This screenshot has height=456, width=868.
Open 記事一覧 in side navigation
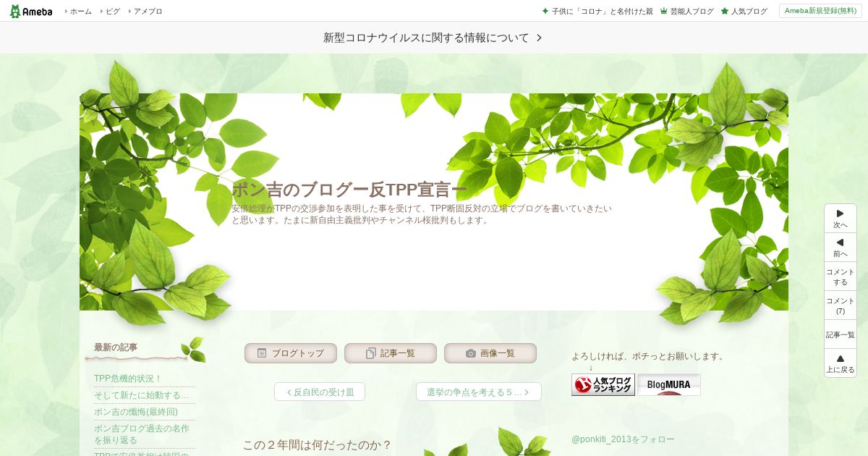point(841,334)
